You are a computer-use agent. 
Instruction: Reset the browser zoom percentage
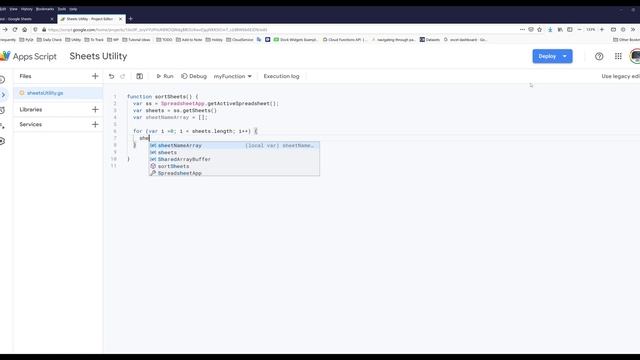click(x=591, y=29)
